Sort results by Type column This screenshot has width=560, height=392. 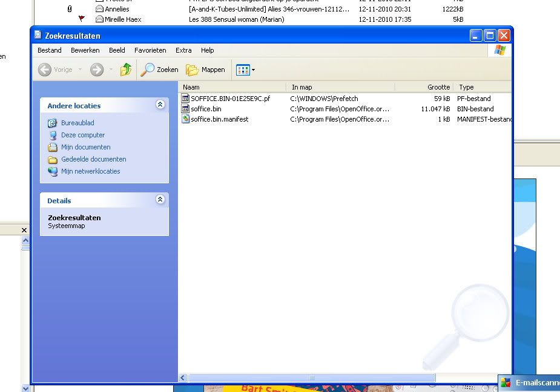pyautogui.click(x=482, y=87)
